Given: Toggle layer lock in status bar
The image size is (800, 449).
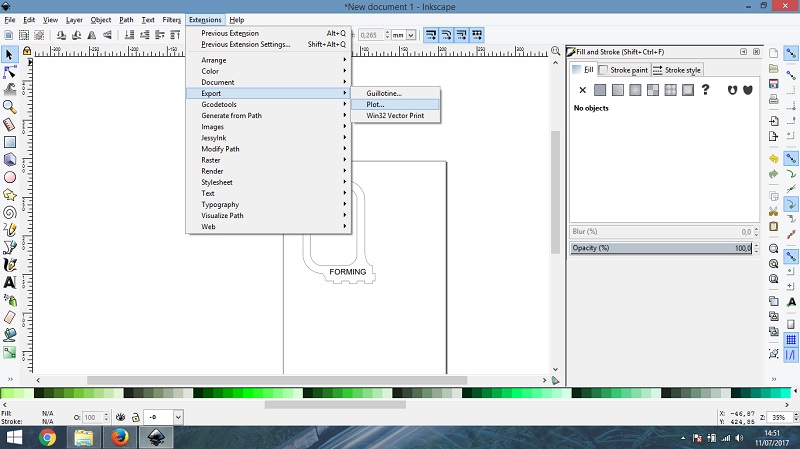Looking at the screenshot, I should (x=135, y=417).
